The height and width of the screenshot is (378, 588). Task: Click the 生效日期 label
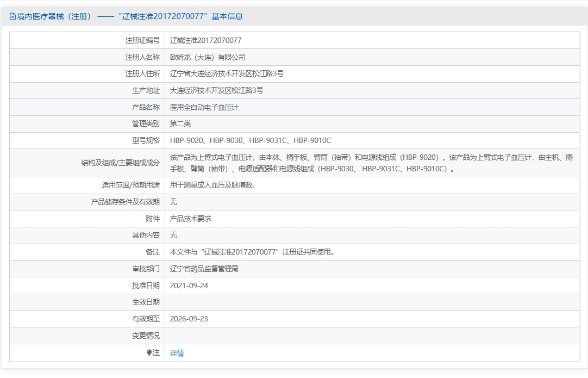coord(146,302)
